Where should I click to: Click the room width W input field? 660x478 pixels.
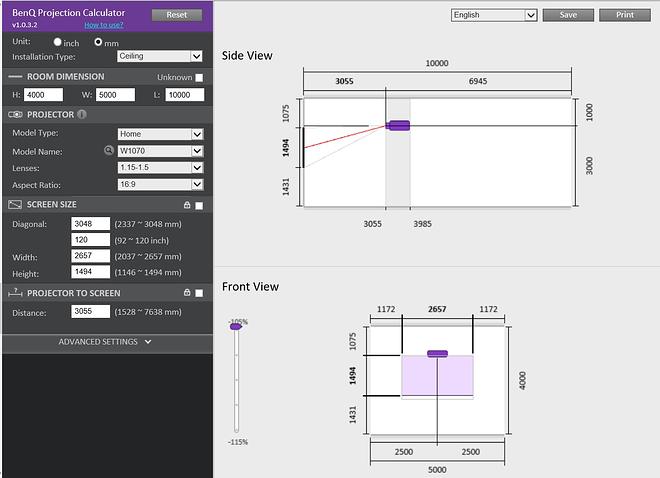[x=115, y=95]
